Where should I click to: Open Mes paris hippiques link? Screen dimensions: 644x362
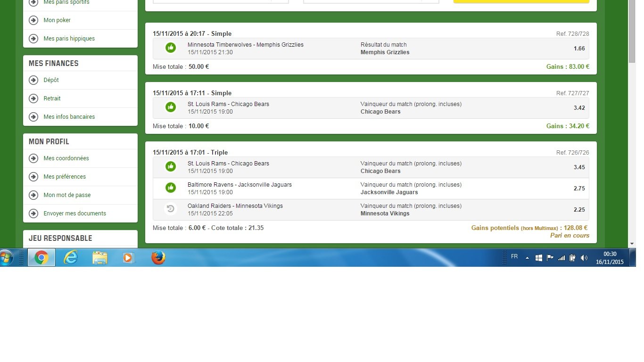pyautogui.click(x=69, y=39)
